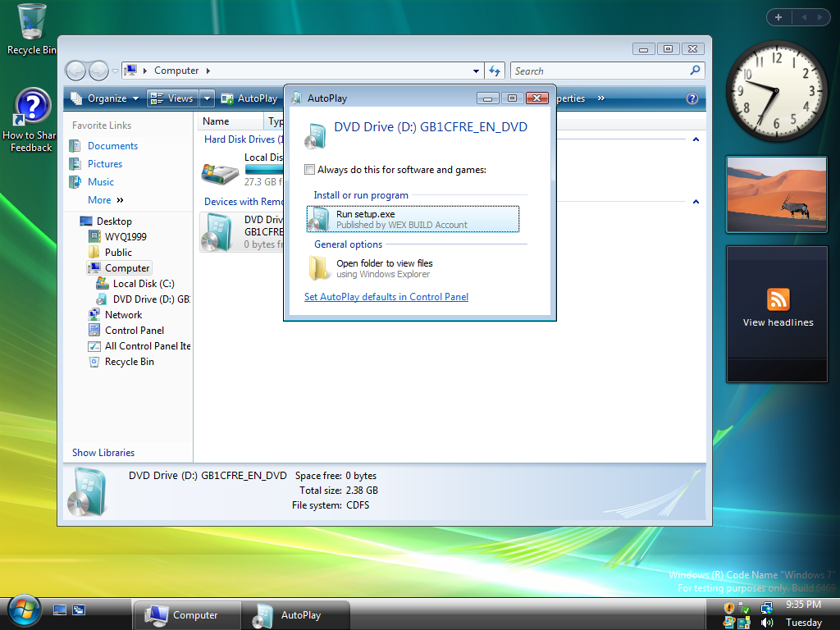Image resolution: width=840 pixels, height=630 pixels.
Task: Open the Start menu orb
Action: click(x=24, y=611)
